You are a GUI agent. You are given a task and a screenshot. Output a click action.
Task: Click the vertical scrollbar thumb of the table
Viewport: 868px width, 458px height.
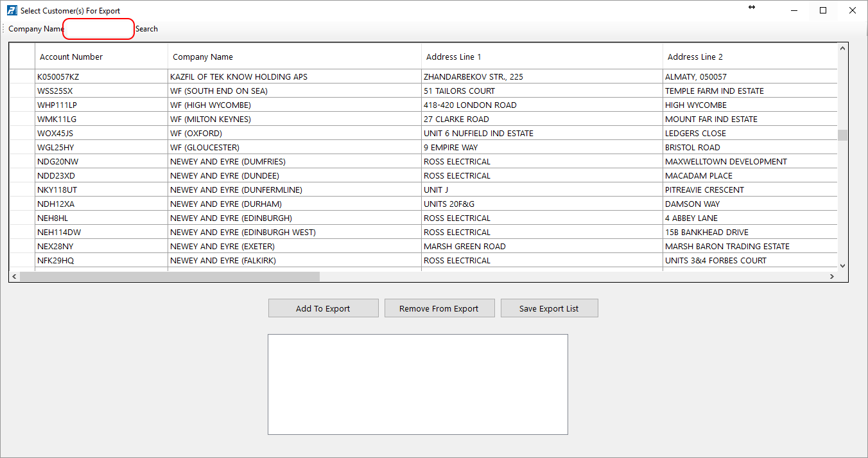tap(842, 134)
